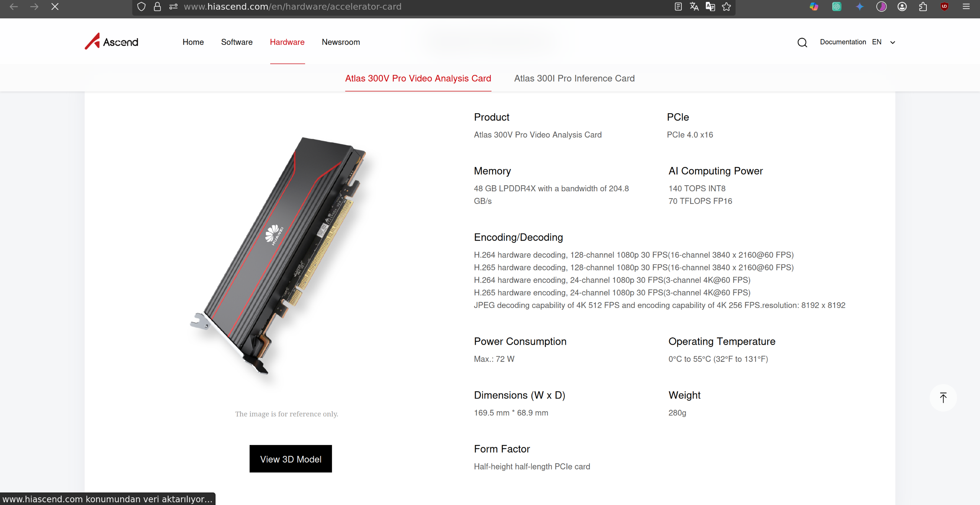Open site permissions icon in address bar
This screenshot has height=505, width=980.
click(x=173, y=7)
